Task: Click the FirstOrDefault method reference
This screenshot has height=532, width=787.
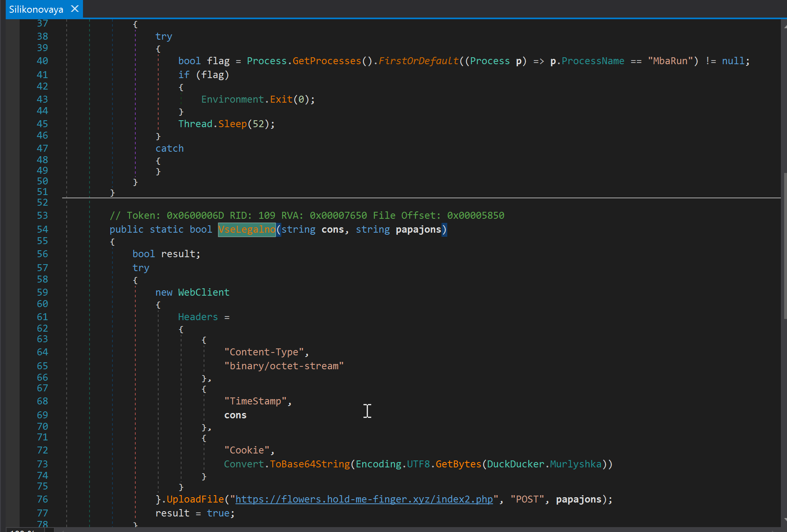Action: point(418,61)
